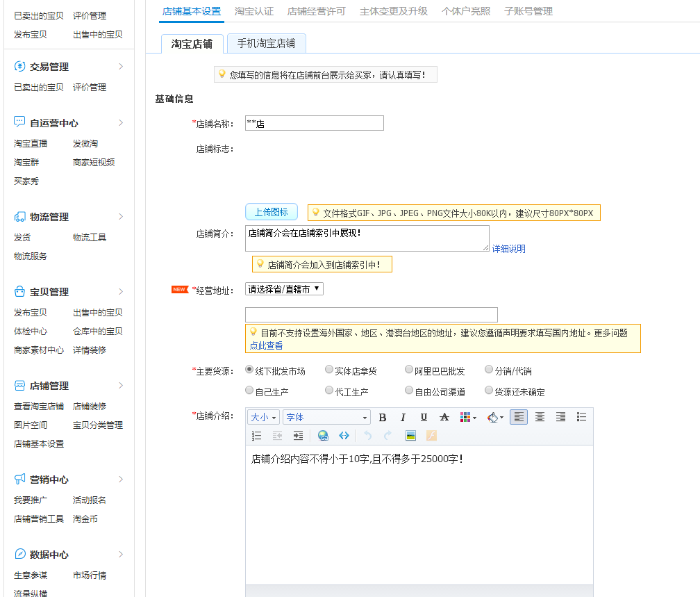
Task: Focus the 店铺简介 textarea
Action: click(x=367, y=238)
